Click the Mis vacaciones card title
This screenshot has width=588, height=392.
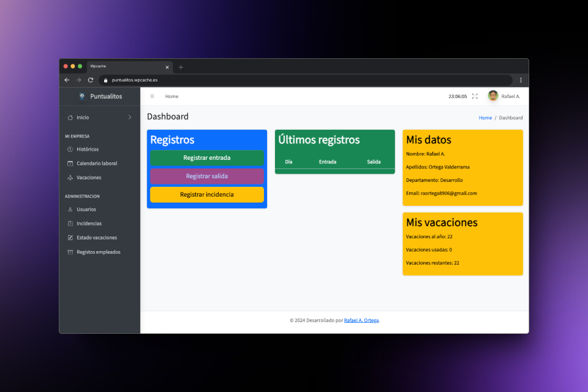[x=442, y=222]
